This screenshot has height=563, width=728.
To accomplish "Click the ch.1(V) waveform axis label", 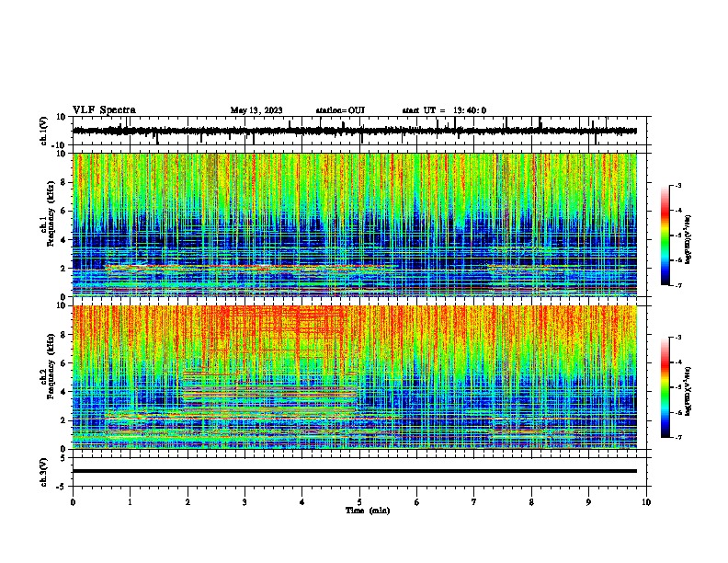I will pos(44,131).
